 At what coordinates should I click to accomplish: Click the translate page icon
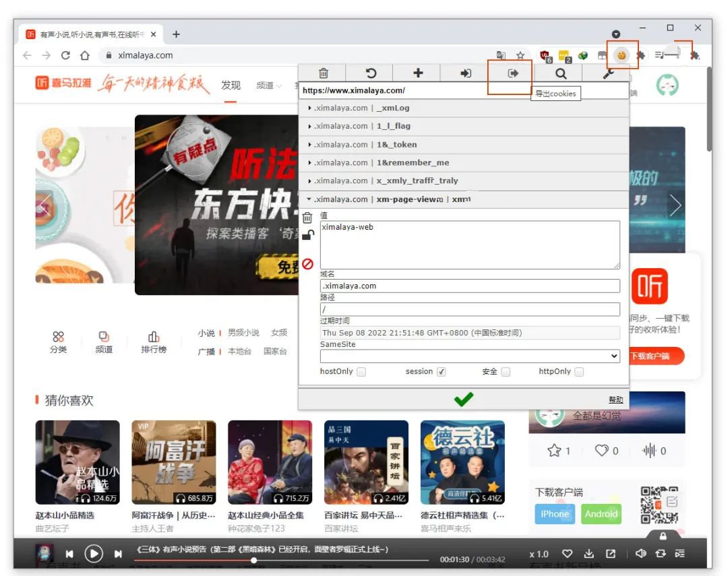point(501,55)
